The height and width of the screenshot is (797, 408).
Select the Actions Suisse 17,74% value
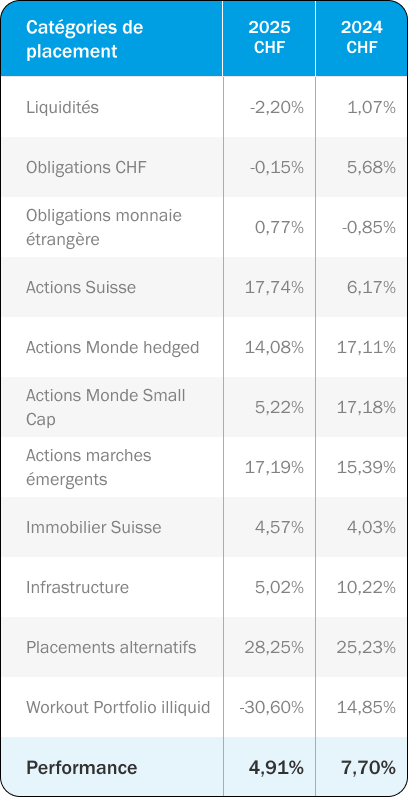(274, 287)
